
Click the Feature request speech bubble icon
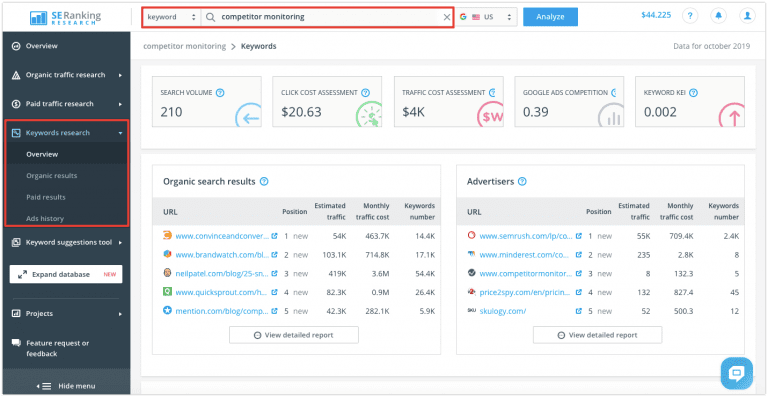coord(16,343)
